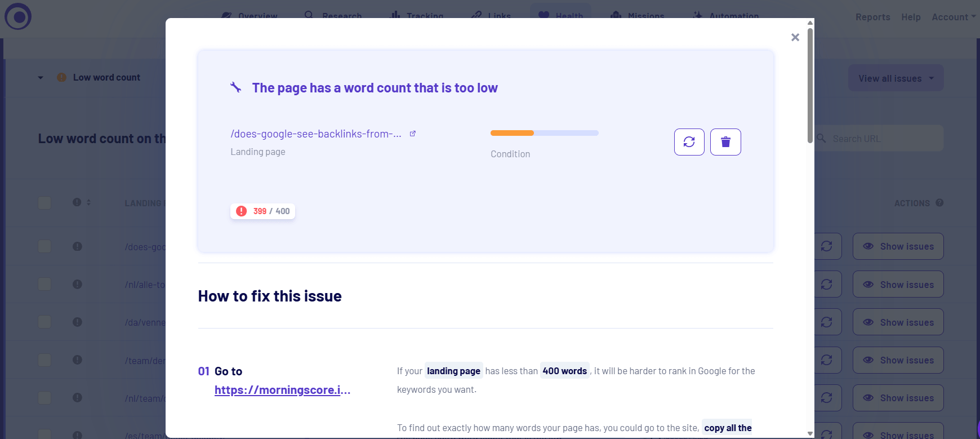Check the /team/de row checkbox

(44, 360)
